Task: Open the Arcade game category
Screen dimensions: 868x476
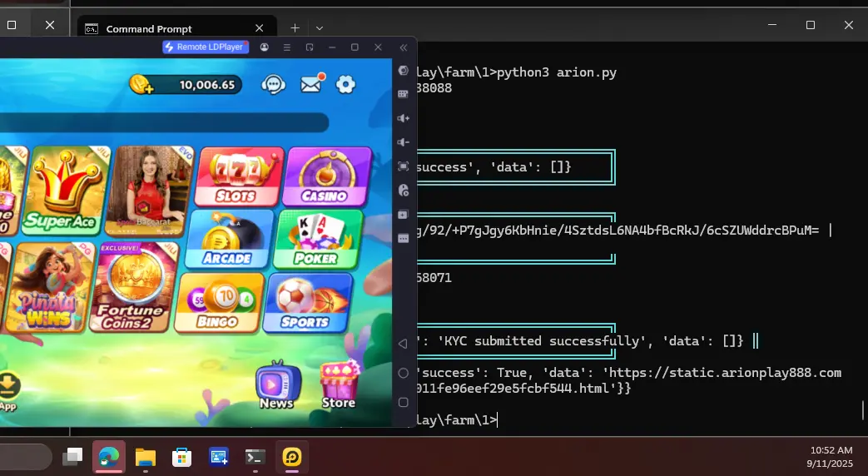Action: 230,239
